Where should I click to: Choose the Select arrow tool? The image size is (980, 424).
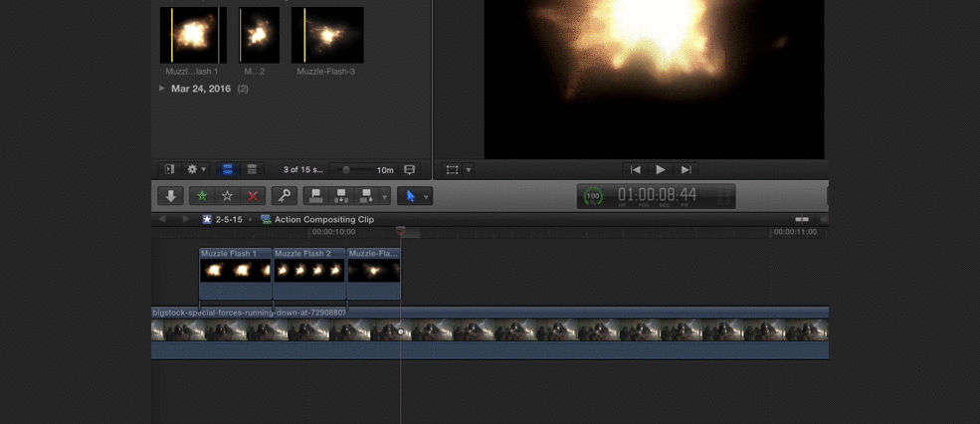pyautogui.click(x=411, y=196)
